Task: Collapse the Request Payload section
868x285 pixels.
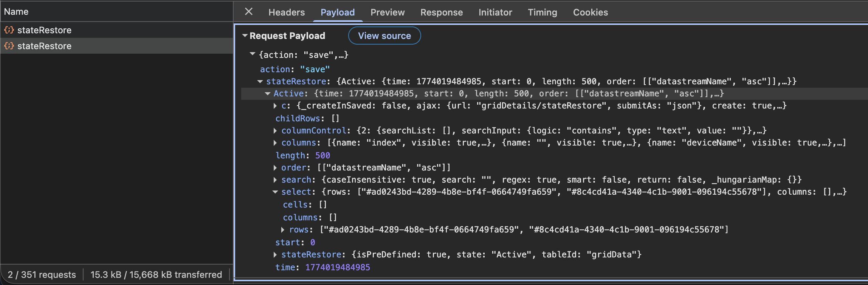Action: click(x=245, y=36)
